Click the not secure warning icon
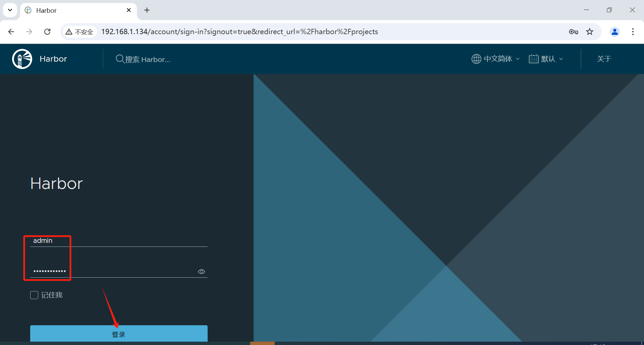 coord(69,32)
